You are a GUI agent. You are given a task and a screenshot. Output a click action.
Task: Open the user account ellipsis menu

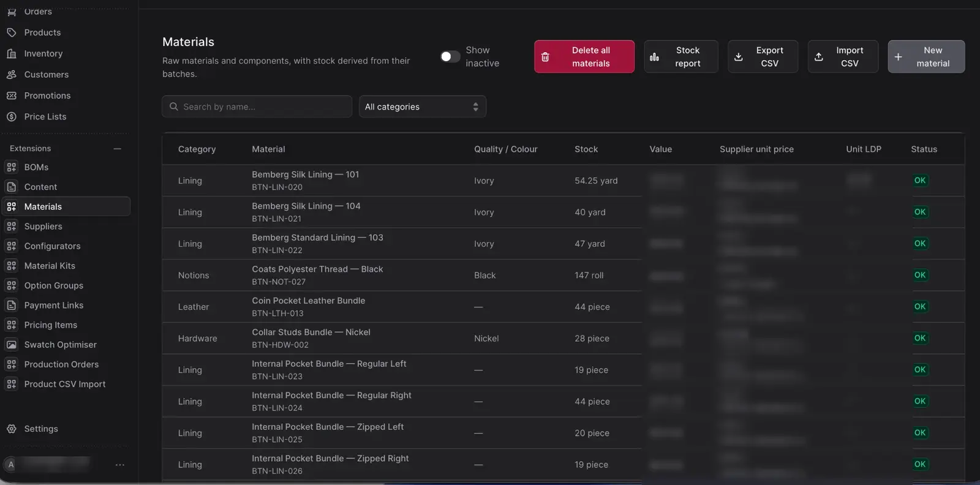120,465
